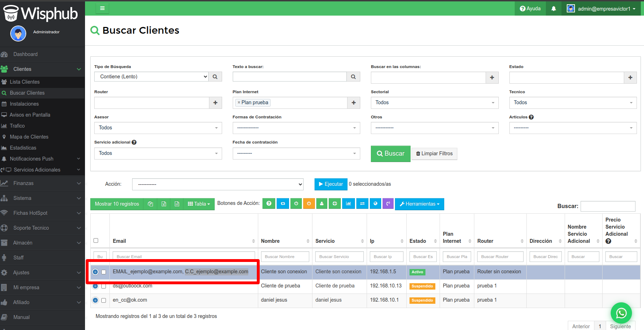Click the copy to clipboard icon
This screenshot has width=644, height=330.
coord(150,204)
